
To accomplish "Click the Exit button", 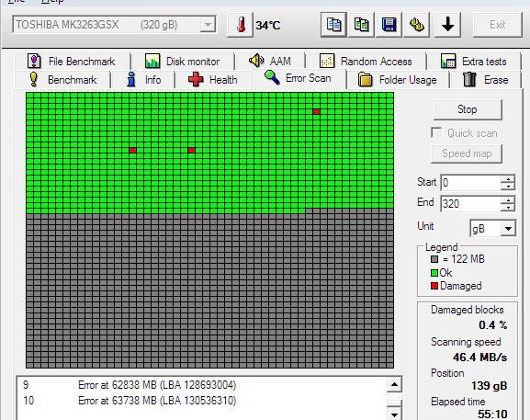I will (497, 25).
